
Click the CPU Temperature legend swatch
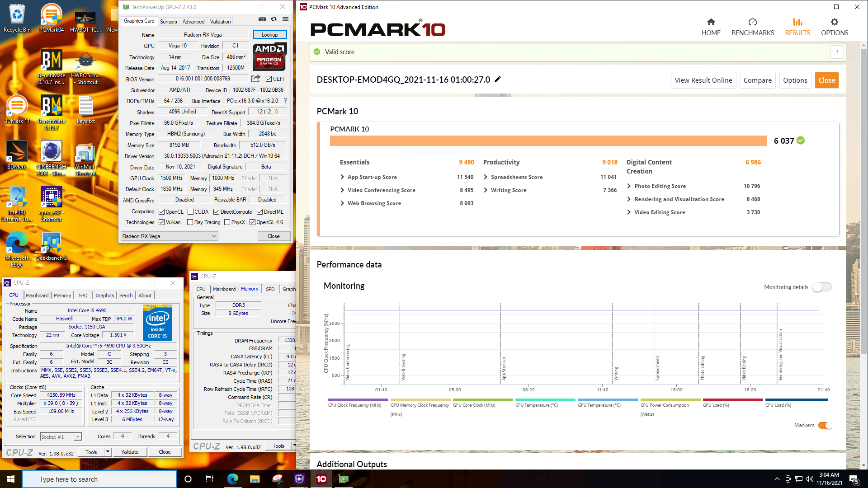[x=545, y=399]
